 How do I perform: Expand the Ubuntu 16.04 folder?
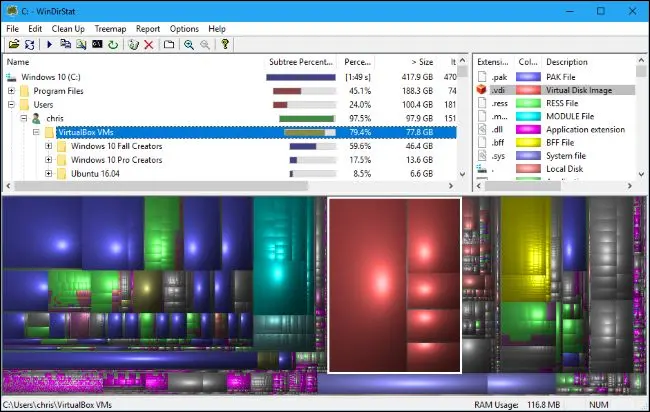pyautogui.click(x=49, y=174)
